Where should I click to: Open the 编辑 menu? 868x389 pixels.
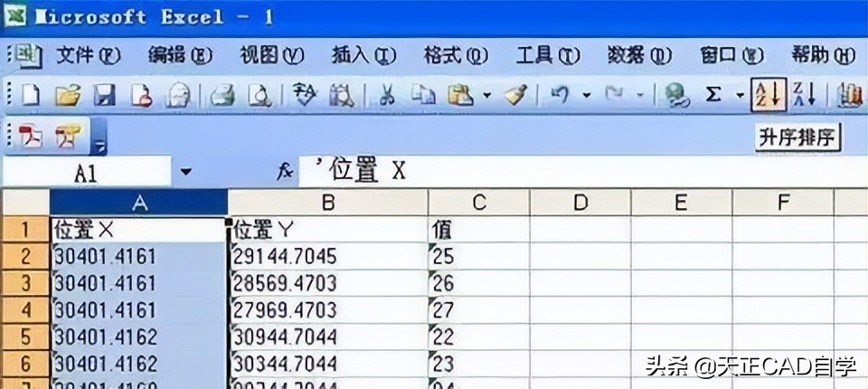tap(181, 55)
